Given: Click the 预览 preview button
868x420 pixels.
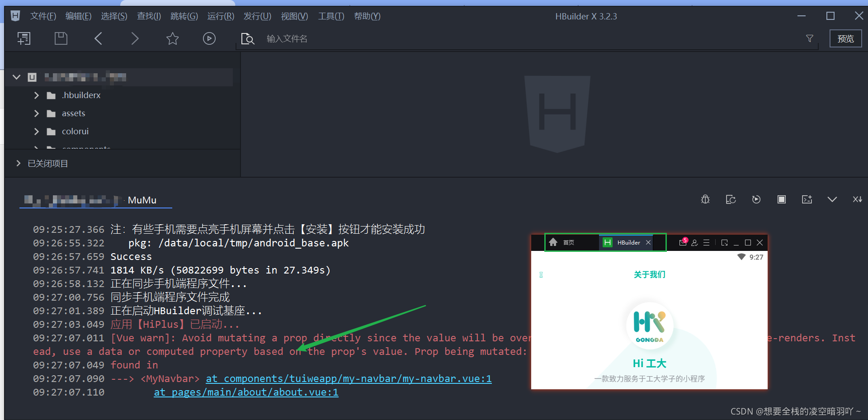Looking at the screenshot, I should pyautogui.click(x=845, y=38).
